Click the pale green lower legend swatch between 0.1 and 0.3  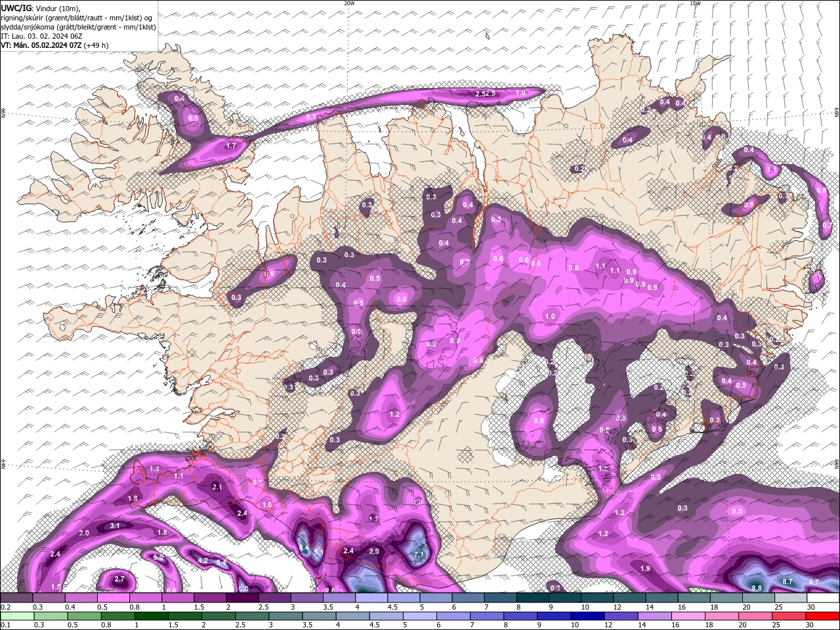17,616
